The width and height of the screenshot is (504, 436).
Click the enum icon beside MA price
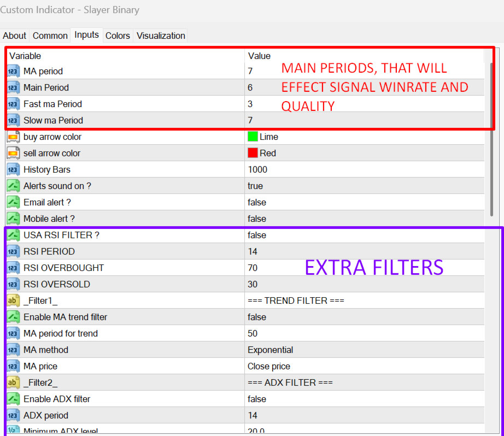(x=13, y=366)
